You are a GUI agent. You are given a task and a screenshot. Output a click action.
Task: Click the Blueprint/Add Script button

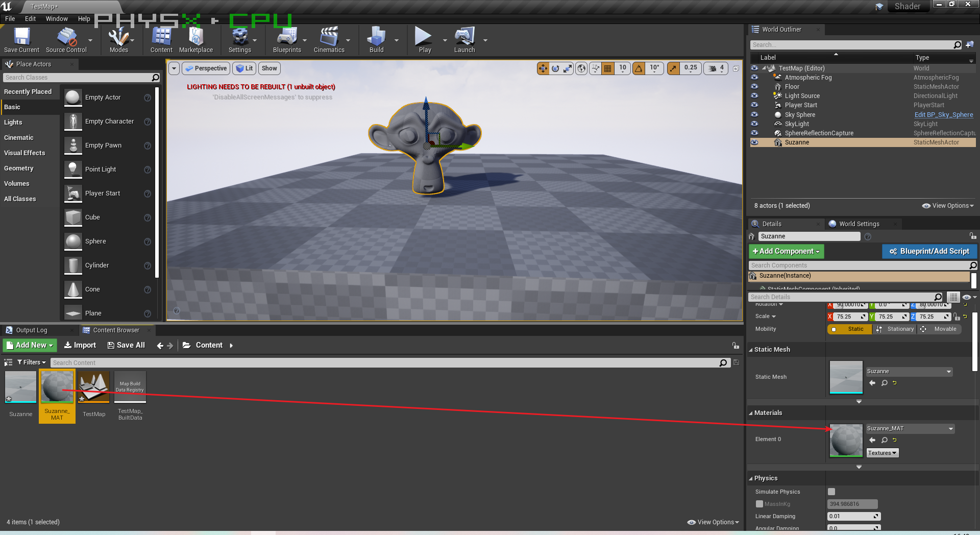coord(929,251)
